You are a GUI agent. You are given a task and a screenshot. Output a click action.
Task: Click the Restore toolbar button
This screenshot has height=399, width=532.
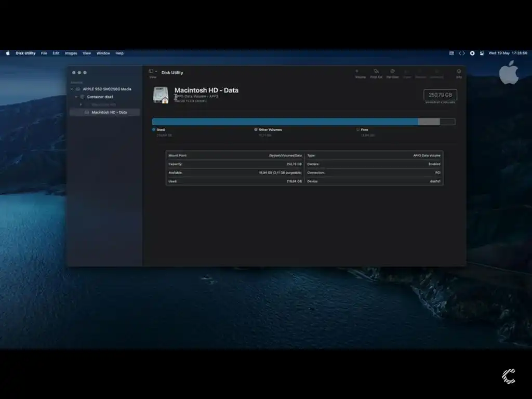(420, 74)
